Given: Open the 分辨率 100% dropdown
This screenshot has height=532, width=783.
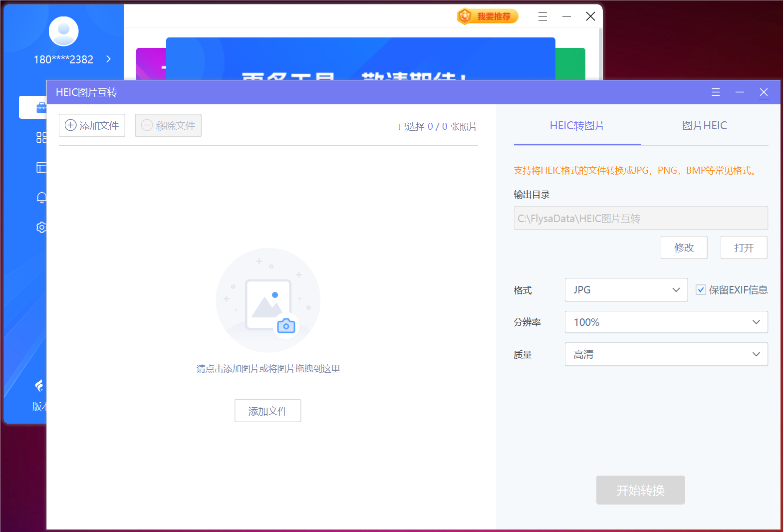Looking at the screenshot, I should (666, 322).
